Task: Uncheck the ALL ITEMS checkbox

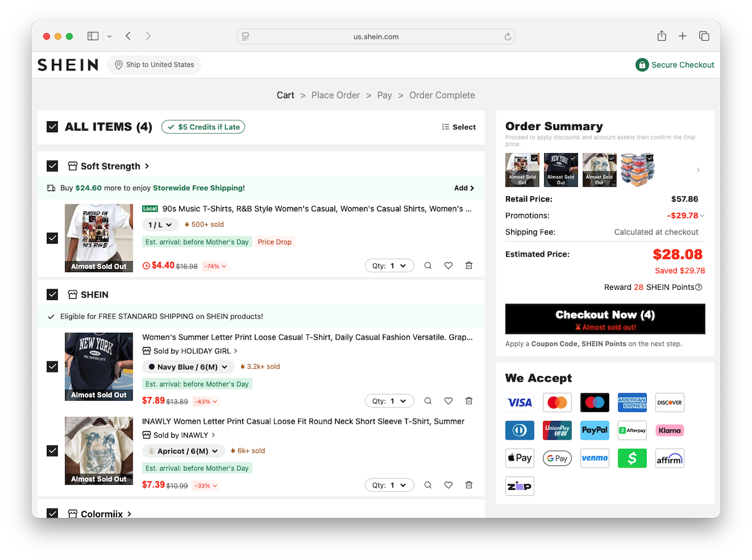Action: (x=52, y=127)
